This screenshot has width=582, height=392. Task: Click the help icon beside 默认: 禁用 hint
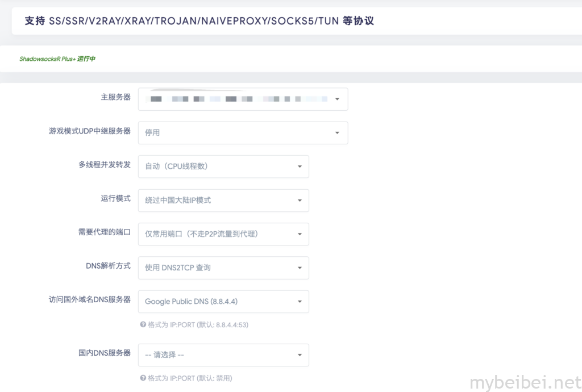143,378
